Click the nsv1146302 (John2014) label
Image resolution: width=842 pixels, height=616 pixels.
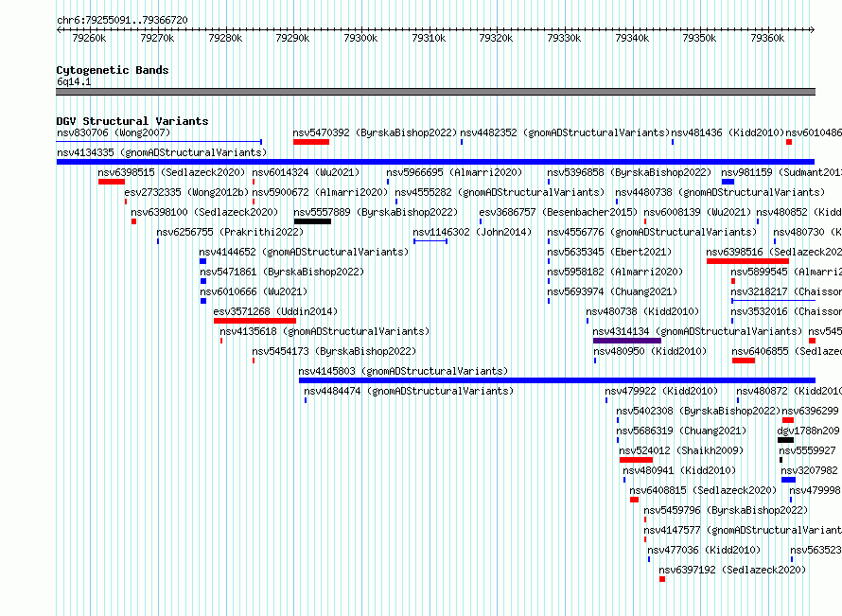472,232
